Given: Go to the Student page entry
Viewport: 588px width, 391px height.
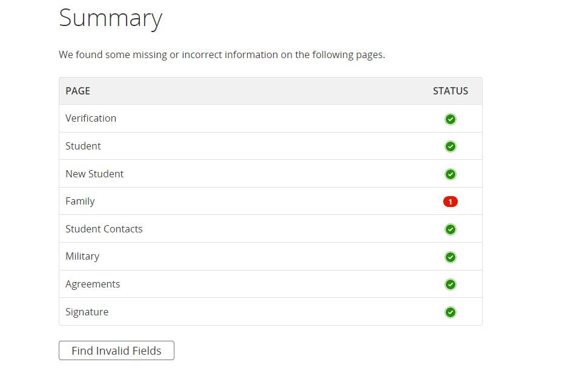Looking at the screenshot, I should pyautogui.click(x=83, y=146).
